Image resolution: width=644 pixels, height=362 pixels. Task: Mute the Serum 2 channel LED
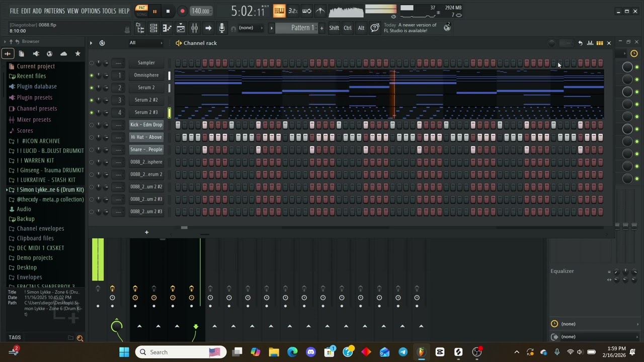(91, 87)
